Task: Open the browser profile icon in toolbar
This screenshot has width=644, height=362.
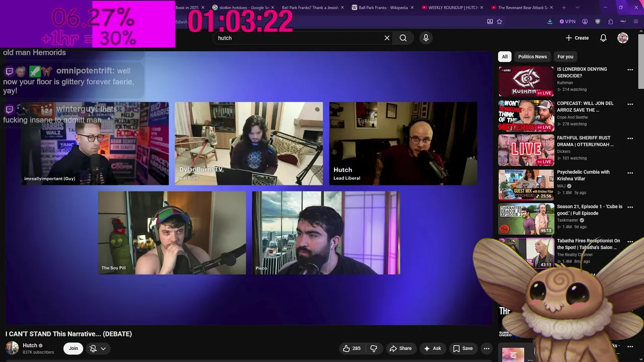Action: tap(585, 22)
